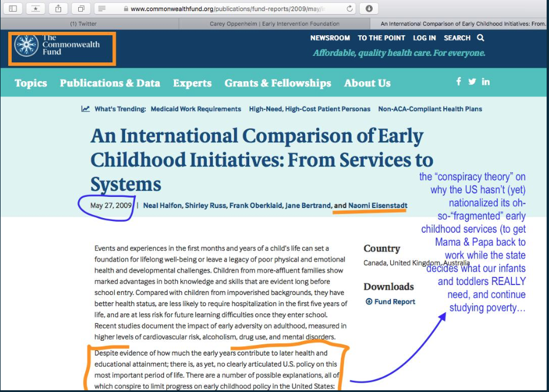549x392 pixels.
Task: Click the Safari sidebar toggle icon
Action: pyautogui.click(x=13, y=9)
